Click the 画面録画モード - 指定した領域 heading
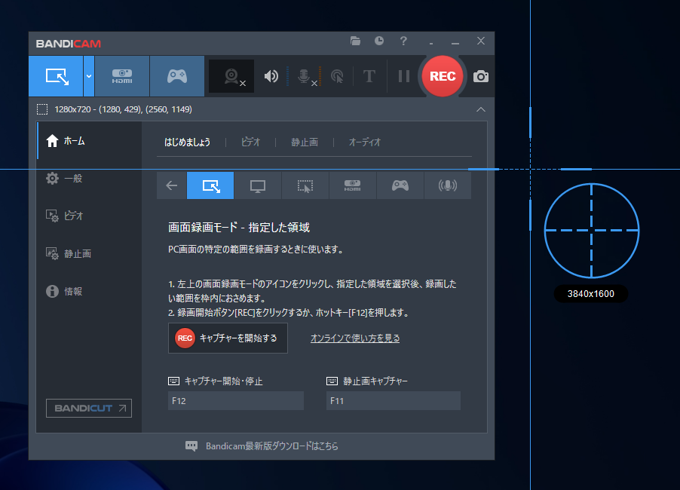Image resolution: width=680 pixels, height=490 pixels. [239, 227]
